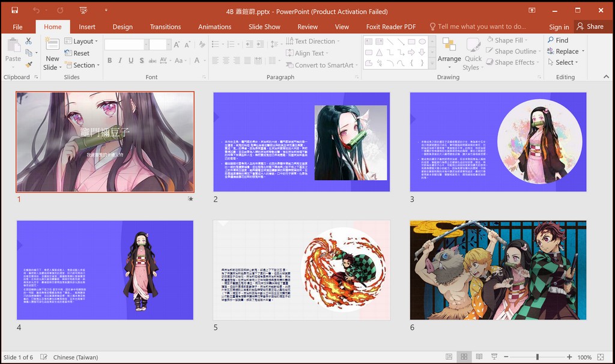Open the Replace command
The image size is (615, 364).
click(566, 51)
